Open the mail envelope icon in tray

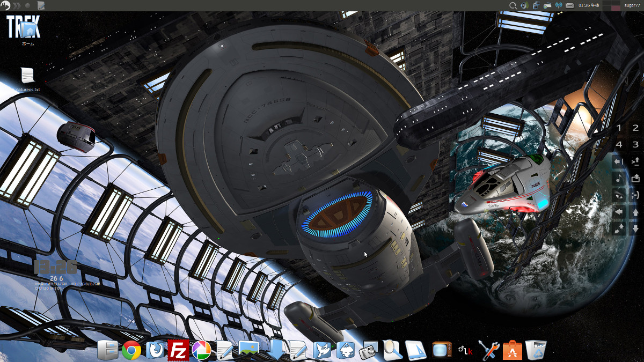pyautogui.click(x=570, y=5)
